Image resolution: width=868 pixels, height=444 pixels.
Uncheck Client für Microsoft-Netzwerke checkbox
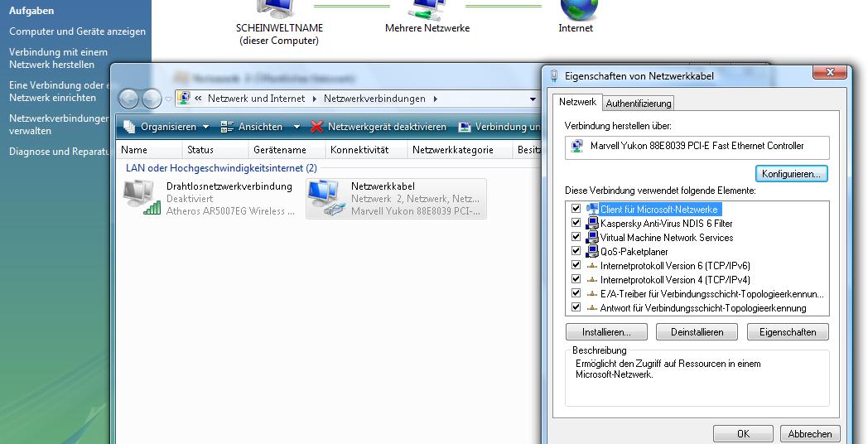pos(576,209)
